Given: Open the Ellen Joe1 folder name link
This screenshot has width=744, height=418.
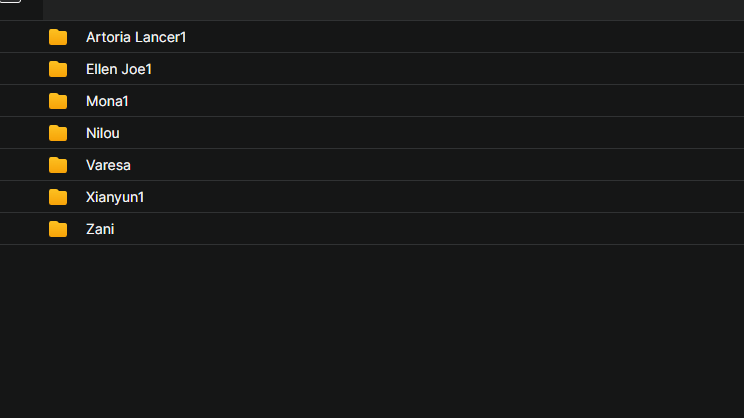Looking at the screenshot, I should point(119,69).
